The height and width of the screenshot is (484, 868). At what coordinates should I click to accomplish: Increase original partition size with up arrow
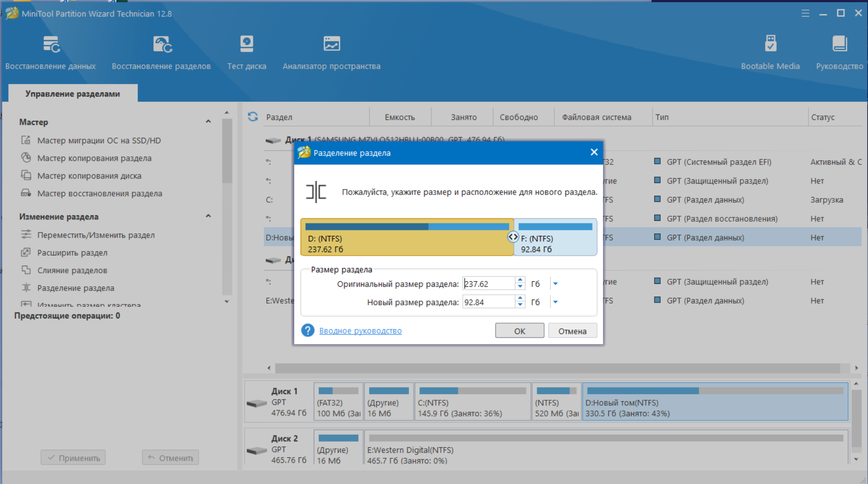point(520,280)
